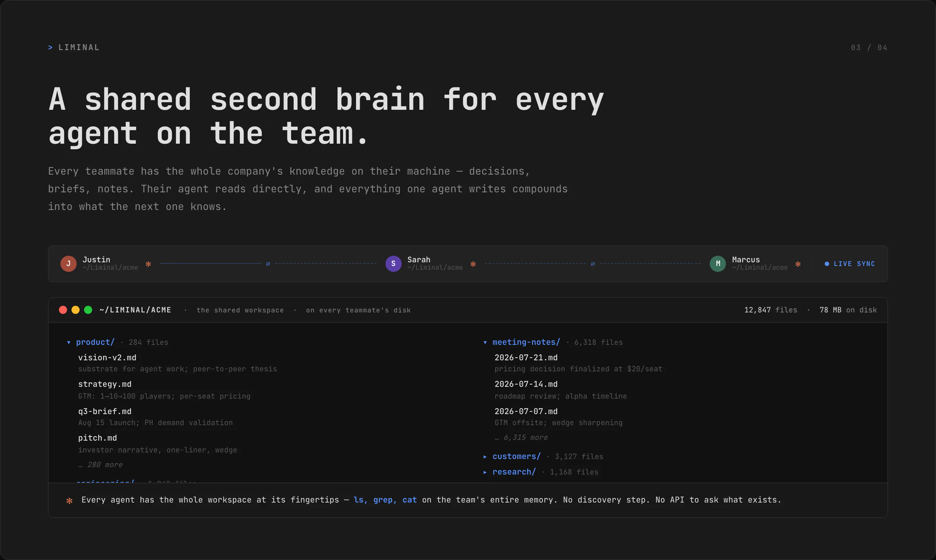This screenshot has width=936, height=560.
Task: Open vision-v2.md file
Action: click(107, 358)
